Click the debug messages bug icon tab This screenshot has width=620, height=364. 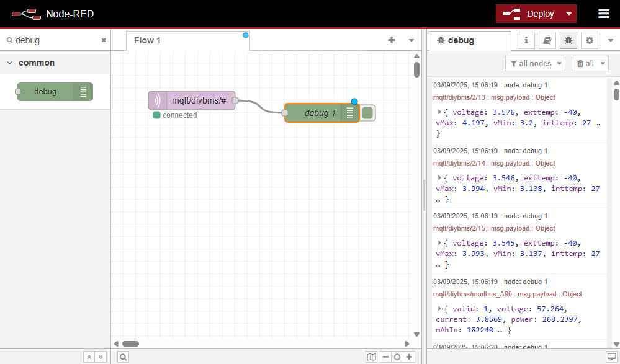point(568,40)
